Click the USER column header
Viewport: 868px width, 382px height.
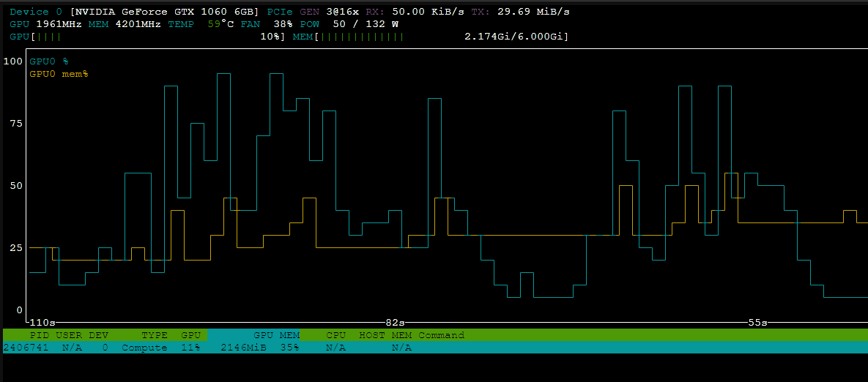[x=68, y=335]
